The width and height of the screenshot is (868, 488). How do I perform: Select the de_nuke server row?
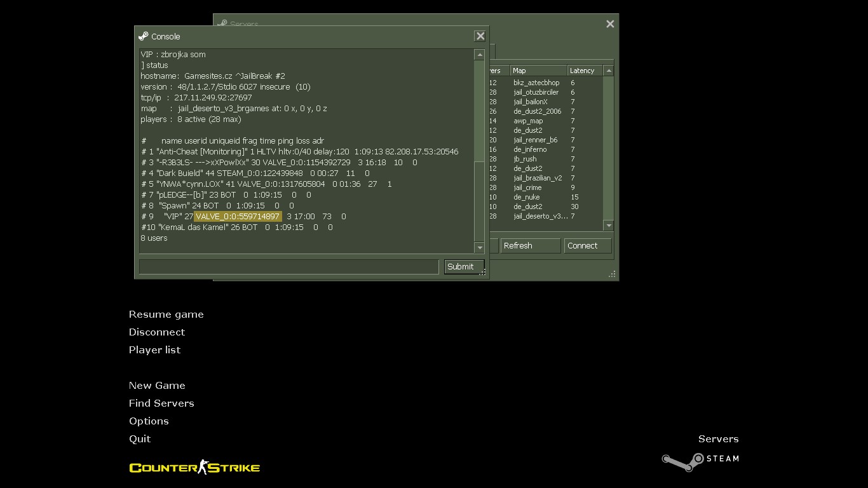545,197
